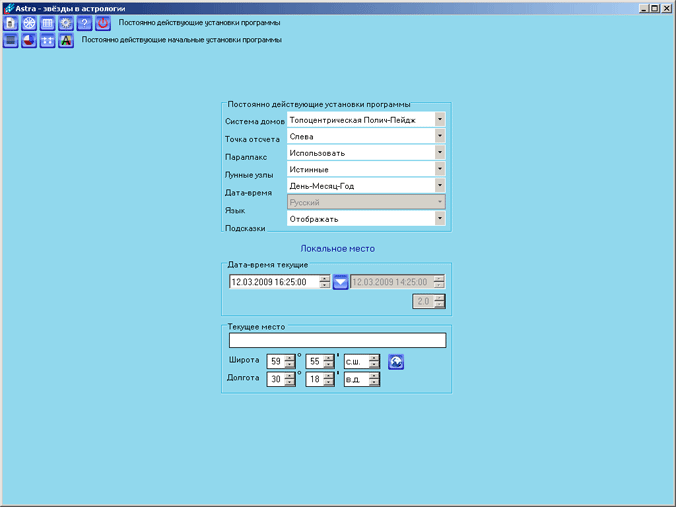The height and width of the screenshot is (507, 676).
Task: Click the disabled Русский language dropdown
Action: [366, 202]
